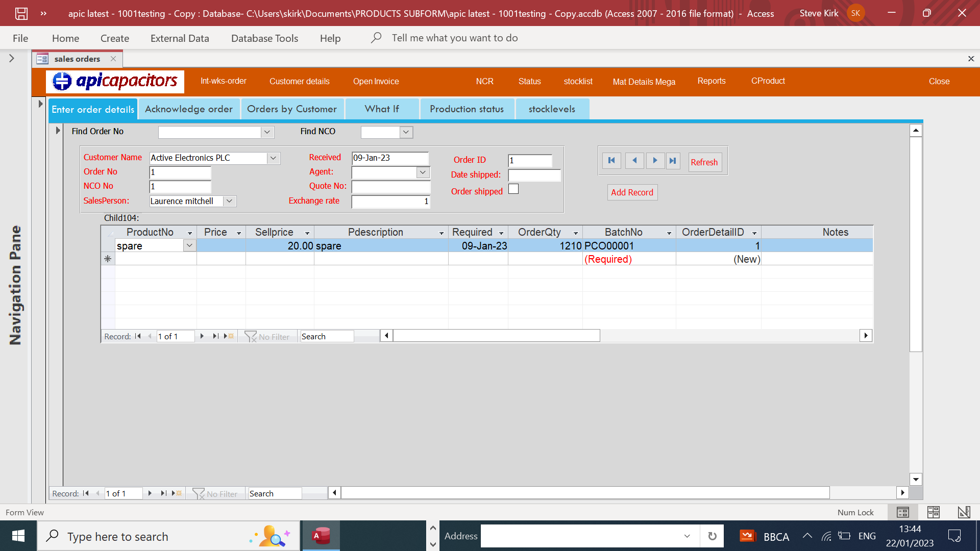Viewport: 980px width, 551px height.
Task: Click subform last record navigation icon
Action: pyautogui.click(x=215, y=336)
